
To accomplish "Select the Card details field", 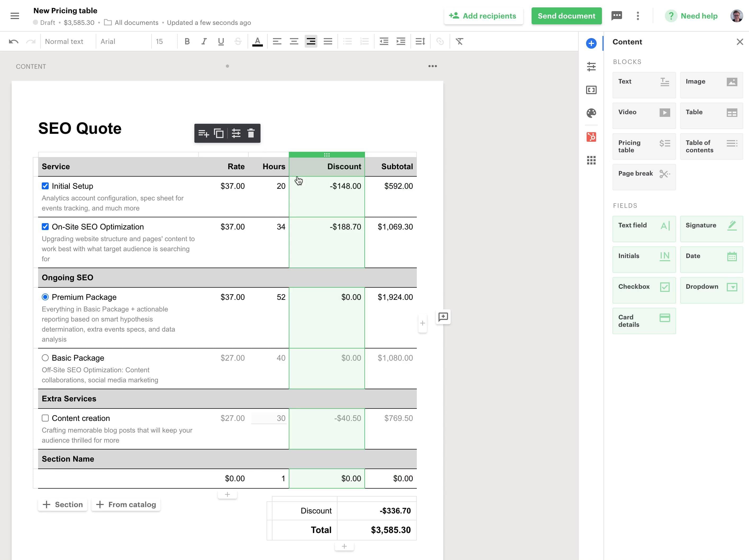I will coord(644,321).
